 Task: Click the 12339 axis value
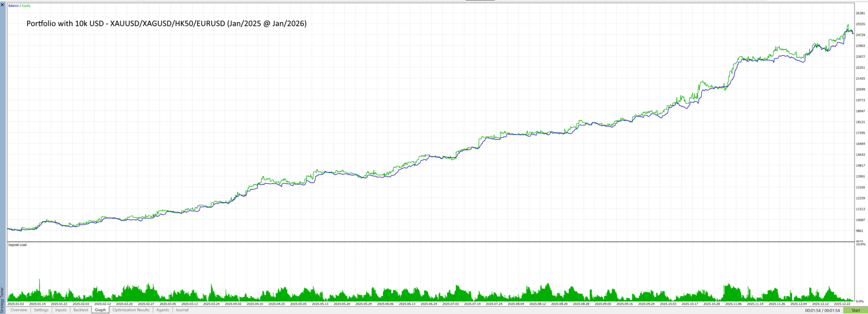860,198
